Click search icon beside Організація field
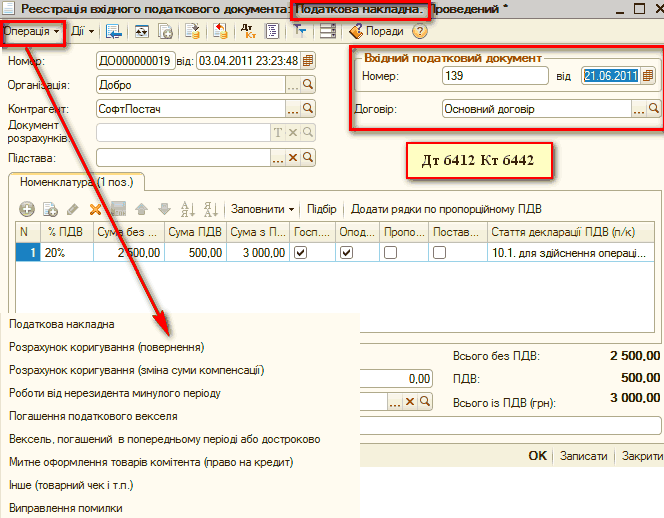The image size is (664, 518). (x=309, y=85)
